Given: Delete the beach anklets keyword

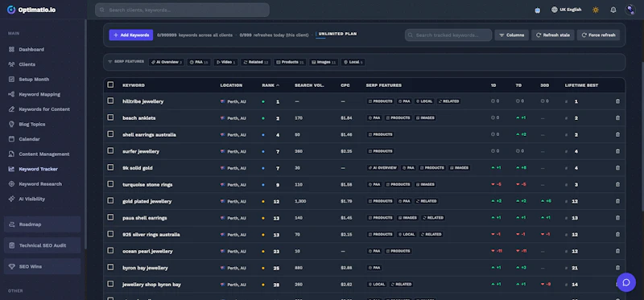Looking at the screenshot, I should tap(617, 117).
